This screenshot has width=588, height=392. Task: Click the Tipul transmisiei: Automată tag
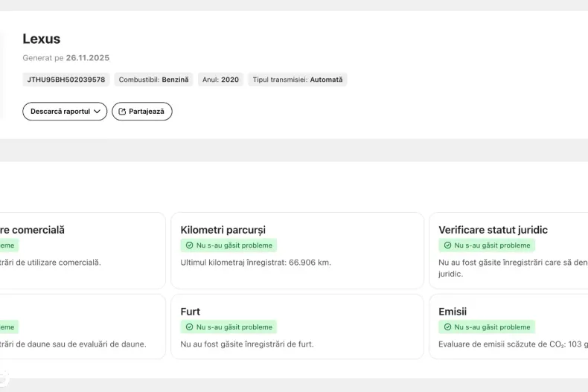(x=297, y=80)
